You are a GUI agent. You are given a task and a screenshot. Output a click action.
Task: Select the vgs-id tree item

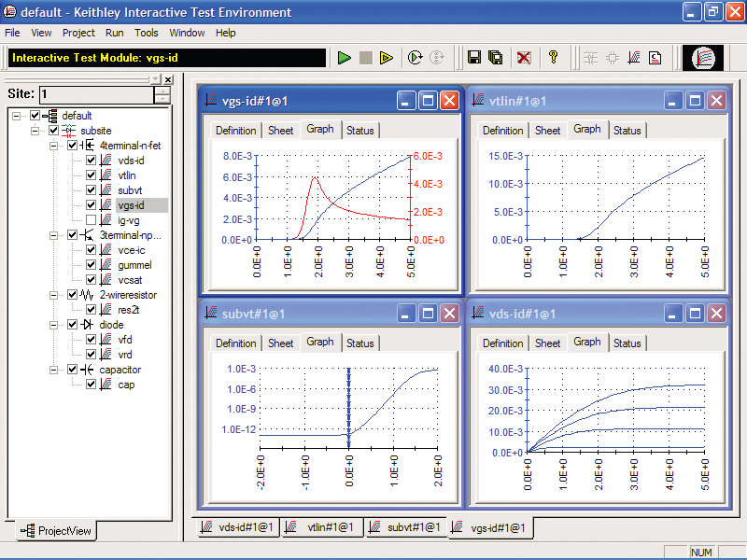pyautogui.click(x=131, y=205)
